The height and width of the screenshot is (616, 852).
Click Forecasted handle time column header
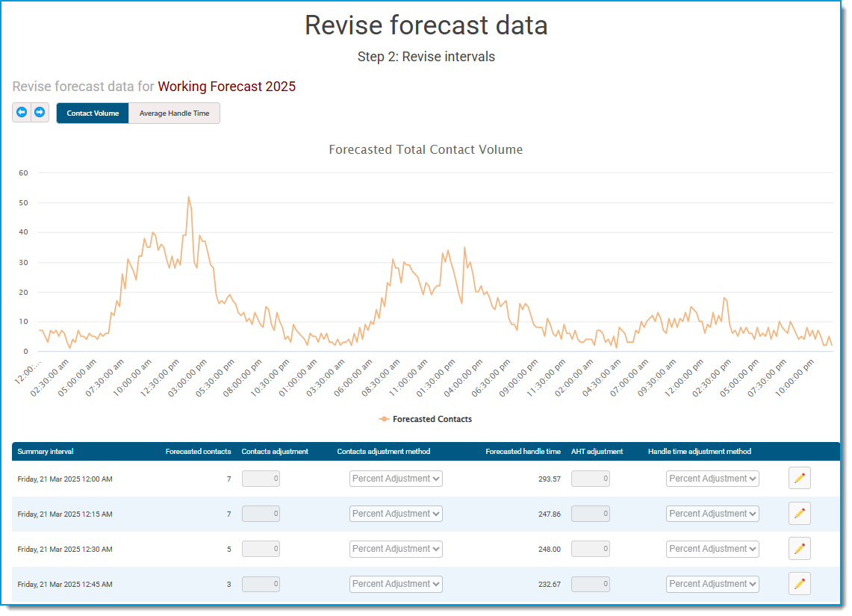tap(523, 452)
